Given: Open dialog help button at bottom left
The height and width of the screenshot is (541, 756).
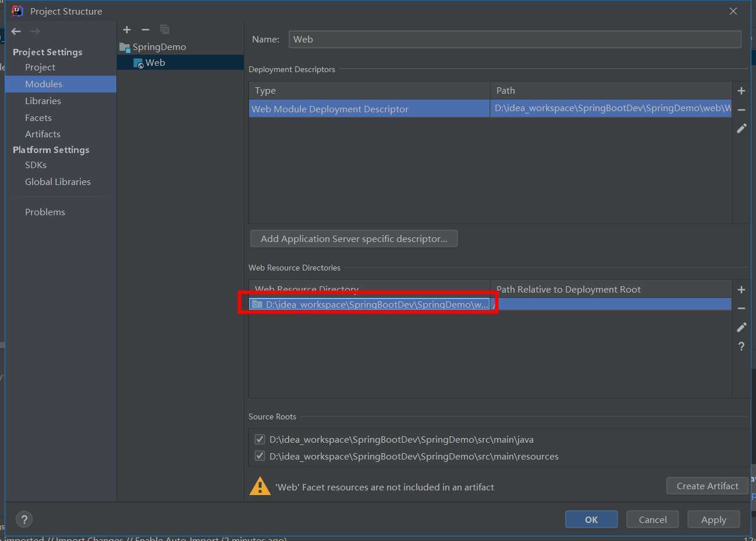Looking at the screenshot, I should 24,519.
